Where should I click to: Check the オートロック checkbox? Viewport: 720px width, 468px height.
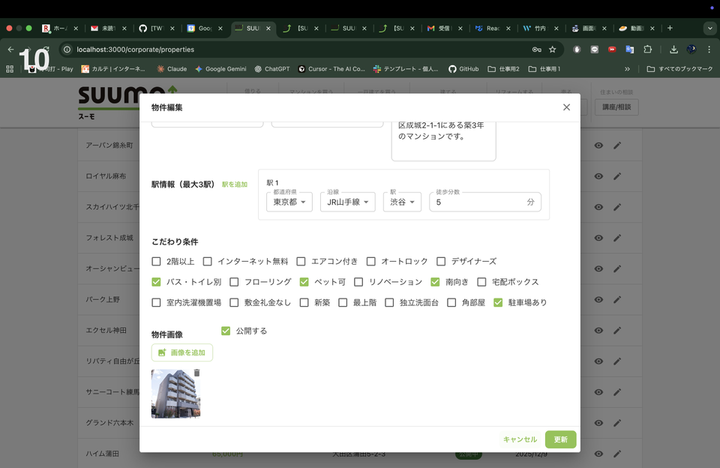coord(371,261)
